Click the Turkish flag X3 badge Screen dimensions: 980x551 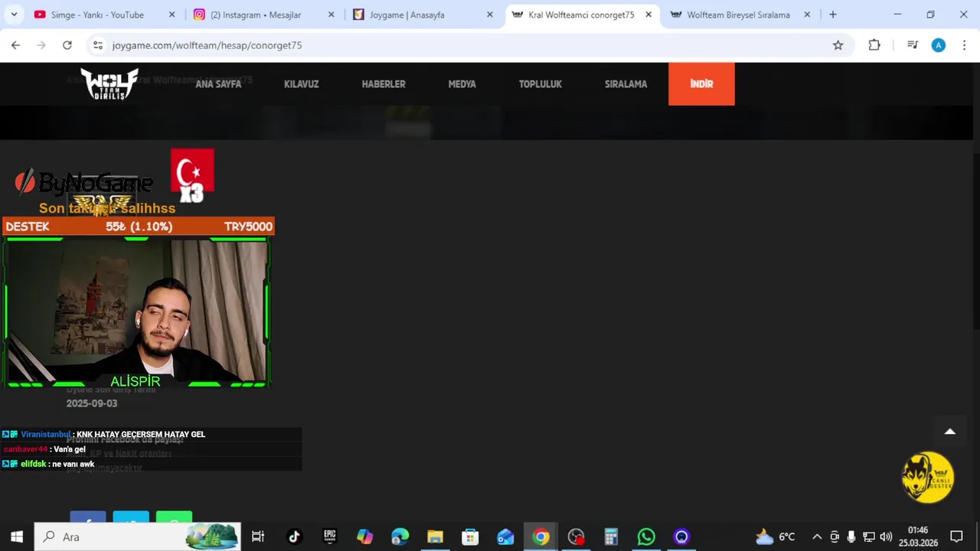(x=192, y=175)
